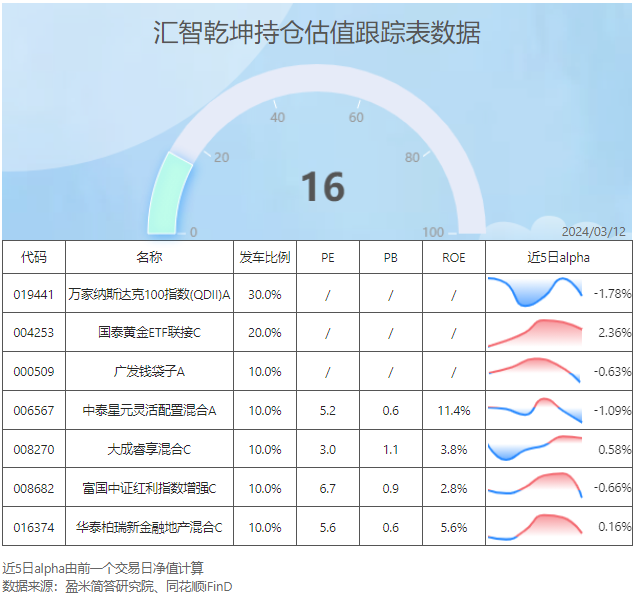This screenshot has height=596, width=635.
Task: Click the alpha value -1.09%
Action: pyautogui.click(x=612, y=411)
